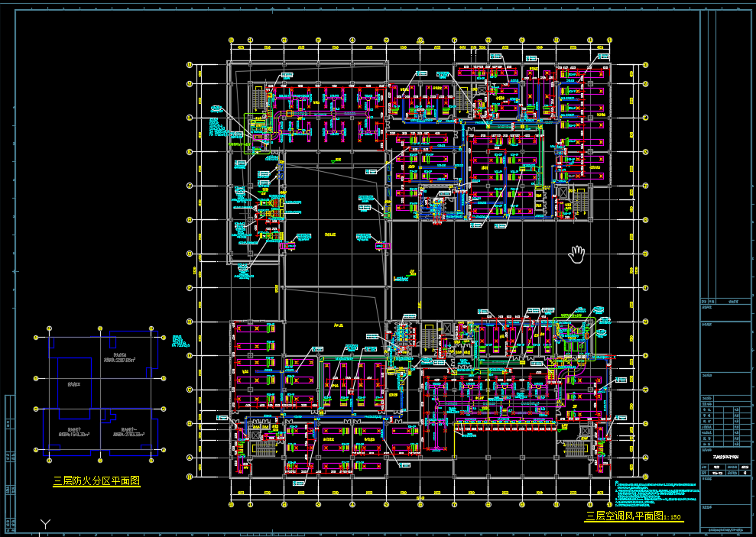Select the 三层空调风平面图 title text
The image size is (756, 537).
click(x=625, y=516)
